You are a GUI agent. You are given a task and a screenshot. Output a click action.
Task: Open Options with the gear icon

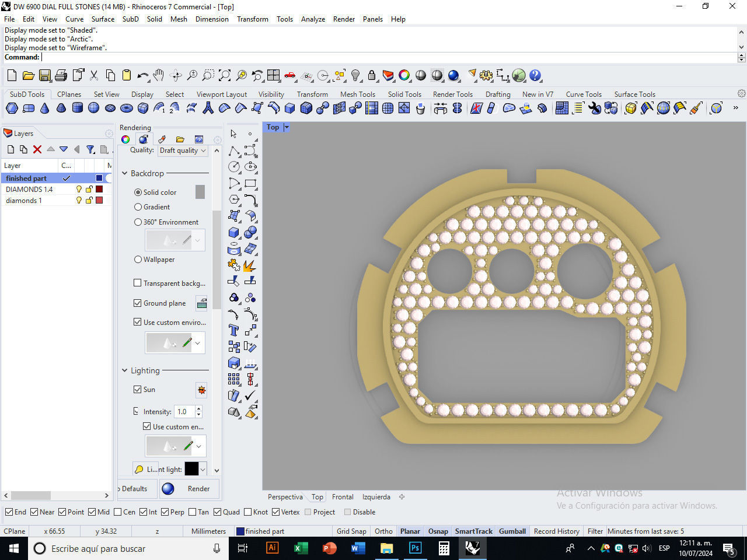click(x=486, y=75)
